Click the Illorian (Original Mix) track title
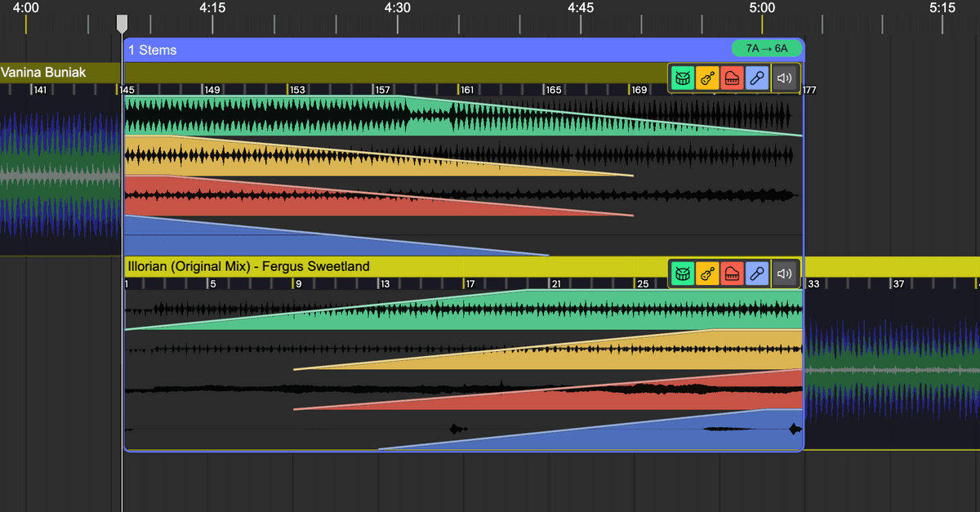 (x=248, y=266)
